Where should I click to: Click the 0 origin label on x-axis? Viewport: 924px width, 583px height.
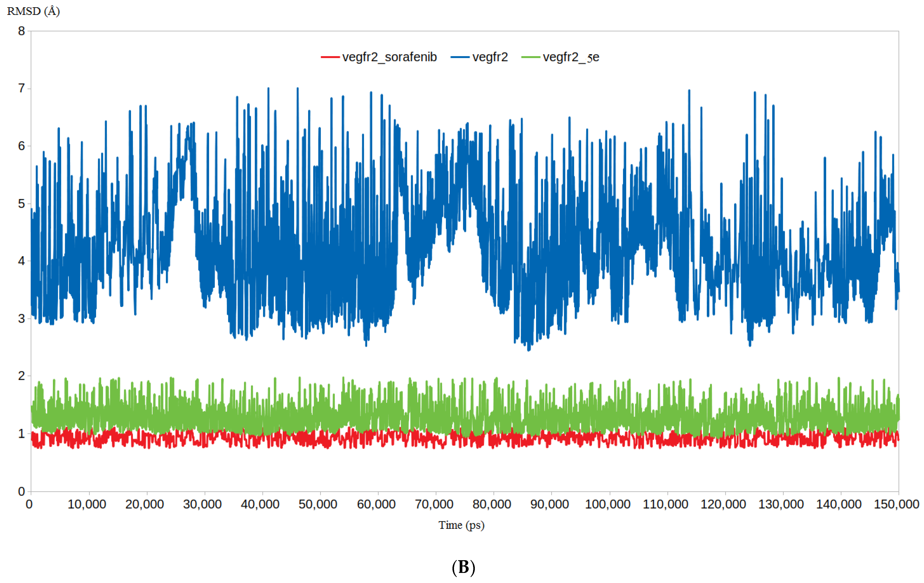[x=29, y=504]
